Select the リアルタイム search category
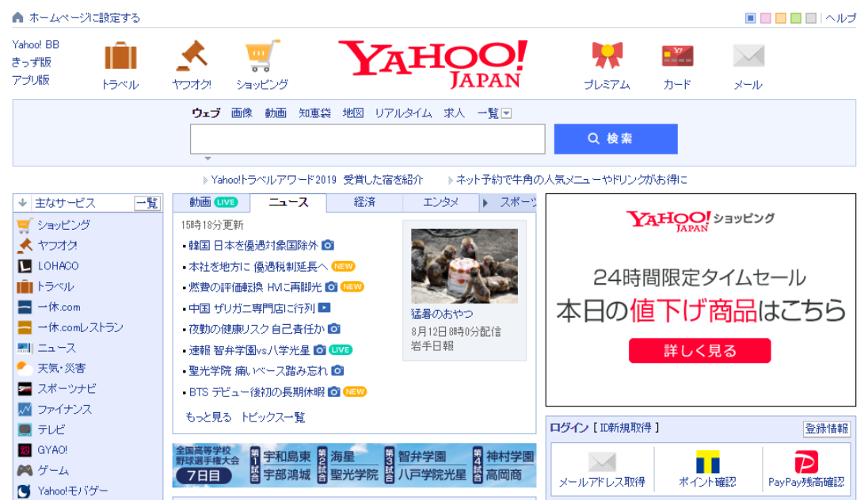The image size is (868, 504). [x=403, y=113]
